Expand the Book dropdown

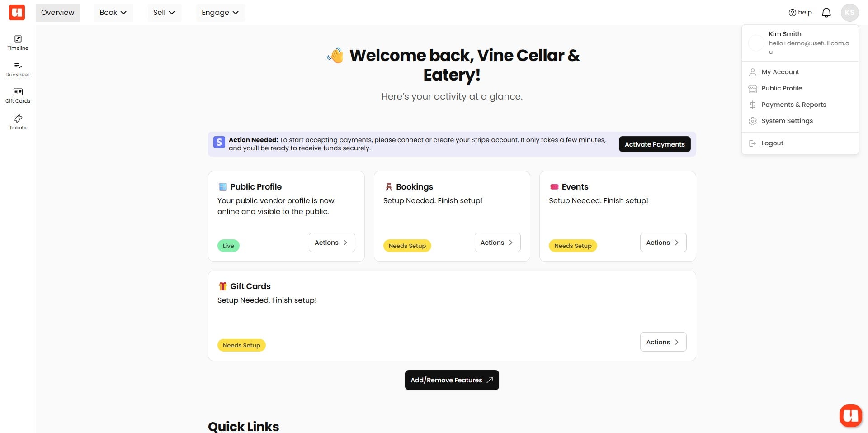tap(113, 12)
